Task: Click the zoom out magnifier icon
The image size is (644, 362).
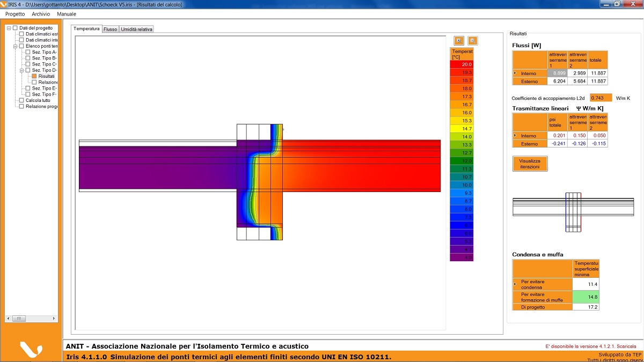Action: click(x=472, y=40)
